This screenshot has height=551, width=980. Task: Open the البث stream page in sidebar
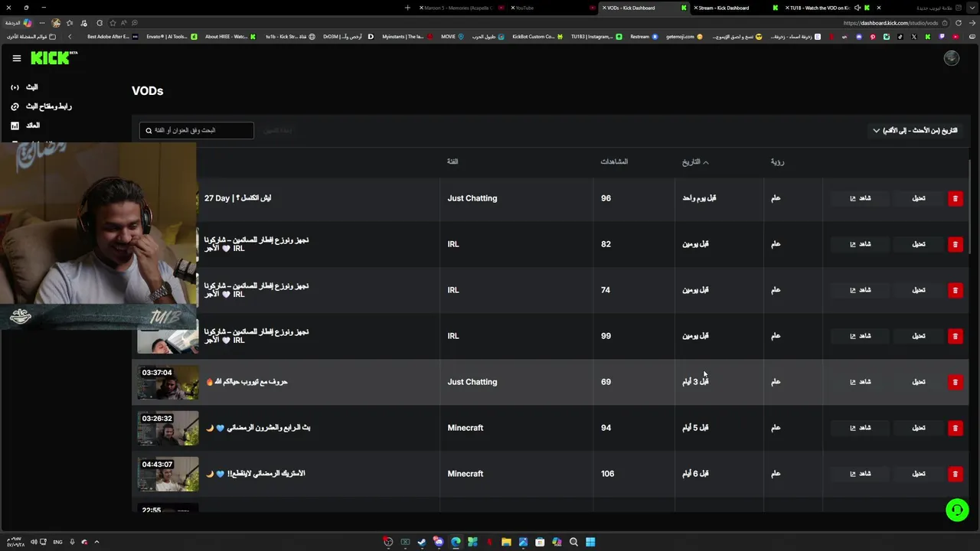(24, 87)
